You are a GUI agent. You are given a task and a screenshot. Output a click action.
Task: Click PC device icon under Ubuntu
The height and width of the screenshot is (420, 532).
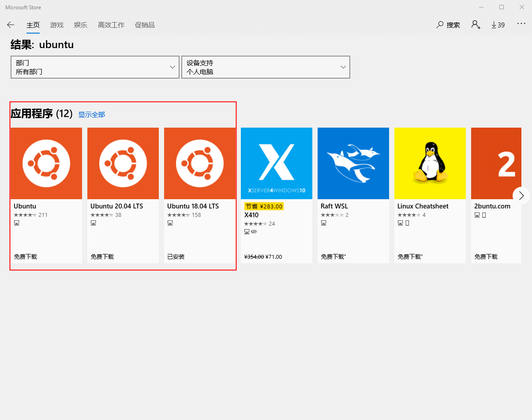17,223
